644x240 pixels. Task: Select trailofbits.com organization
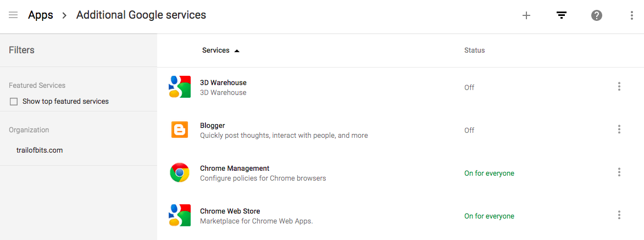(40, 150)
